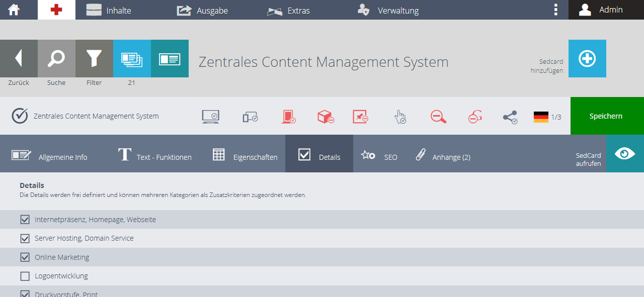Click the red box minus icon
The image size is (644, 297).
[326, 116]
